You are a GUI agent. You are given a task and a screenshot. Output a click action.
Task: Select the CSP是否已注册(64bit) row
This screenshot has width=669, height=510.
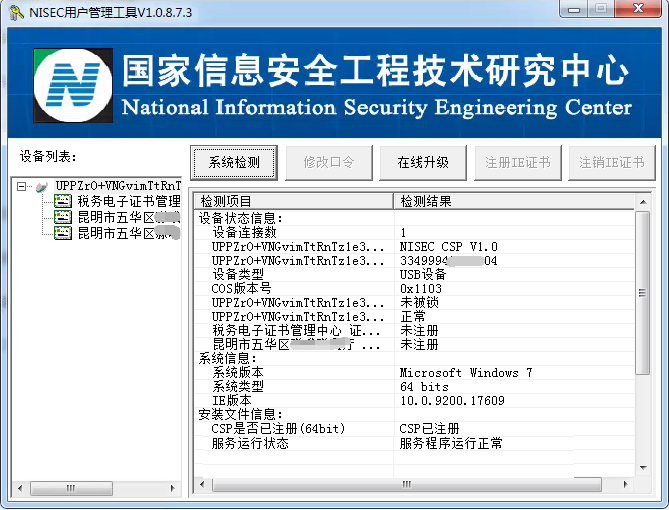pos(414,428)
